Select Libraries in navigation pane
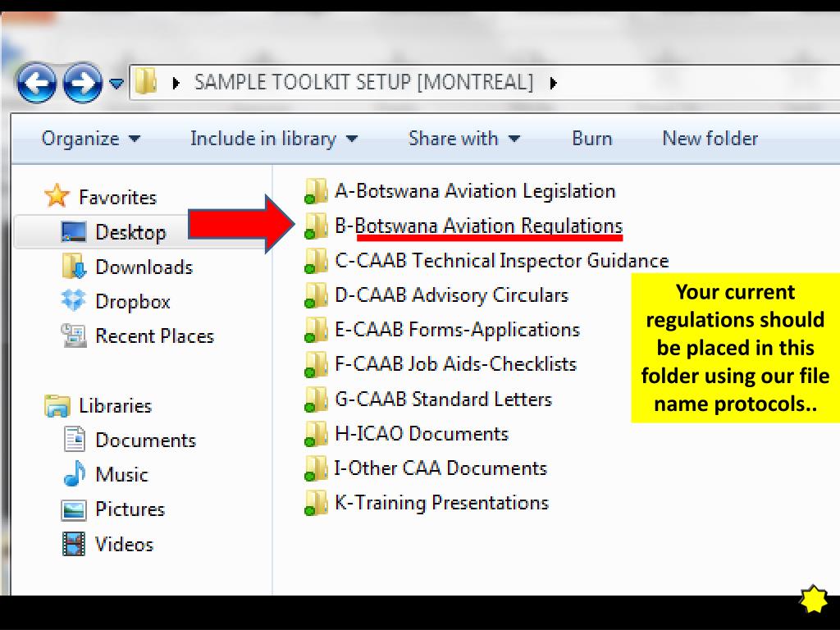 (115, 405)
